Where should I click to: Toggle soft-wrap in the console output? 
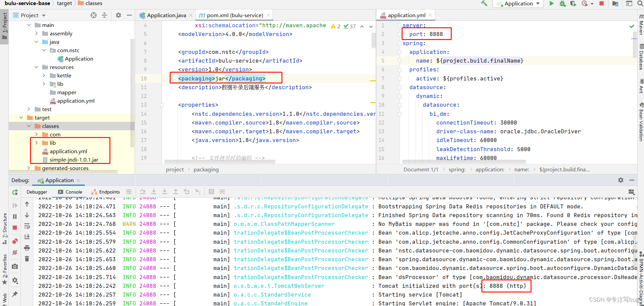pyautogui.click(x=27, y=226)
